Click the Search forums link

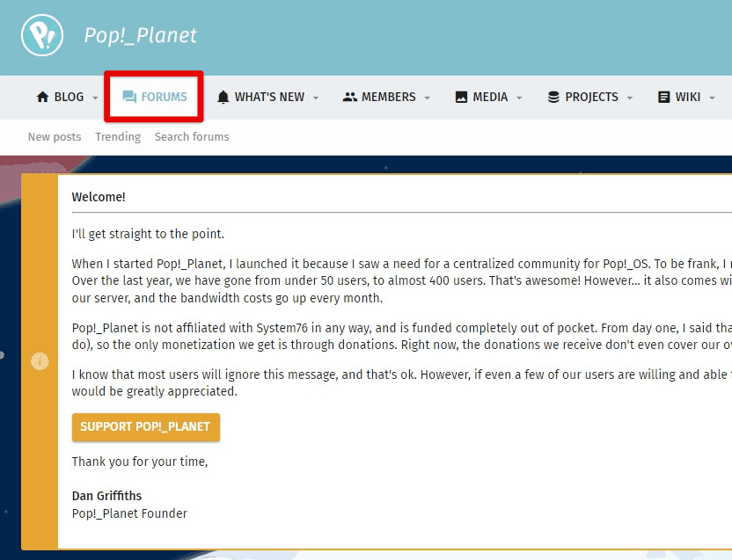[192, 136]
